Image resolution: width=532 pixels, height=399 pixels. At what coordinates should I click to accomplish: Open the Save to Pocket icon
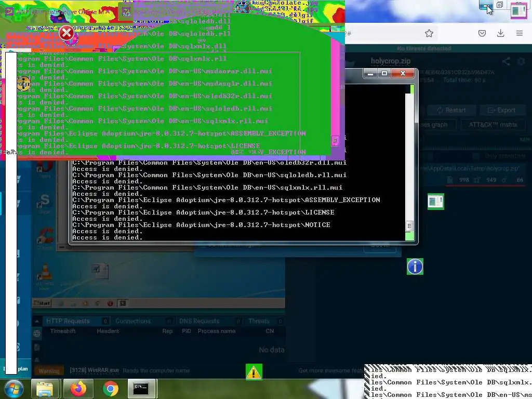click(x=482, y=33)
